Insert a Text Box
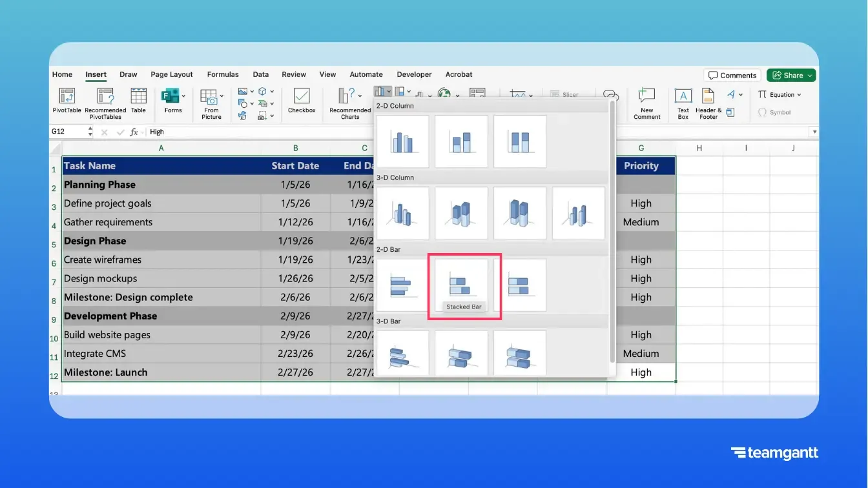 [683, 103]
